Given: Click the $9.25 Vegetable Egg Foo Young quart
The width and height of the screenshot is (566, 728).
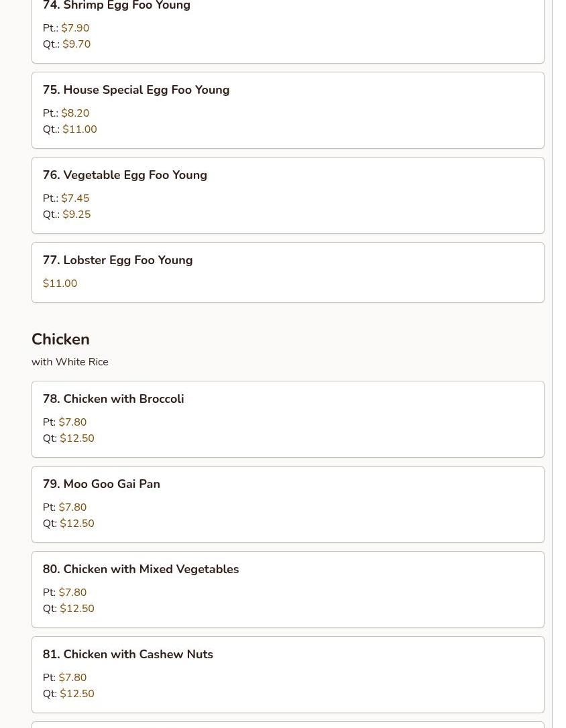Looking at the screenshot, I should point(76,215).
